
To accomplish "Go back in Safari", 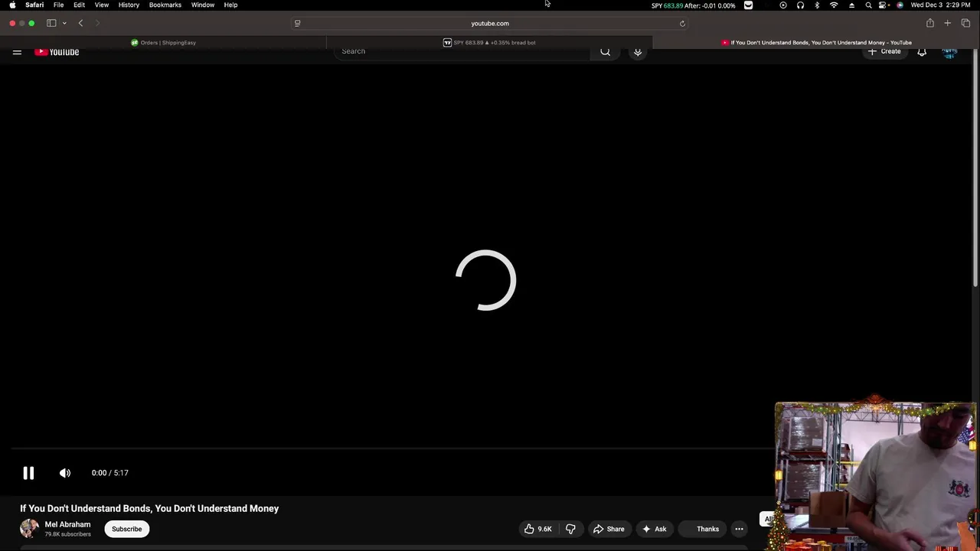I will click(80, 23).
